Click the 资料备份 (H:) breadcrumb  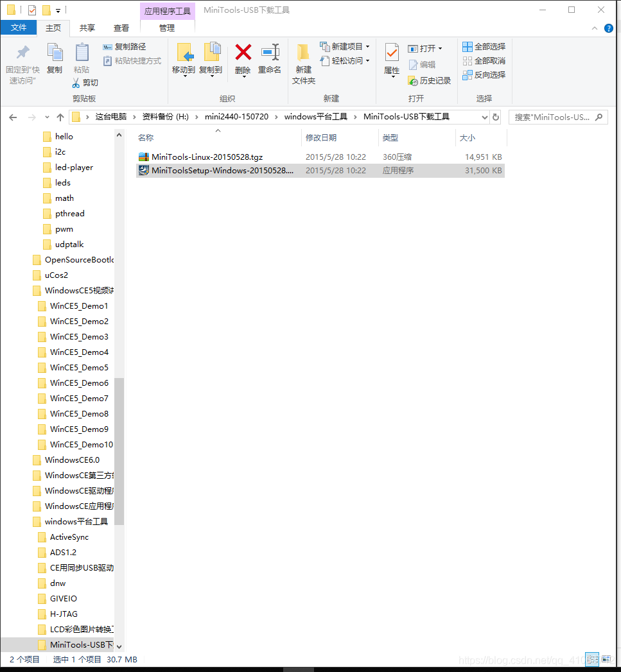[x=165, y=117]
